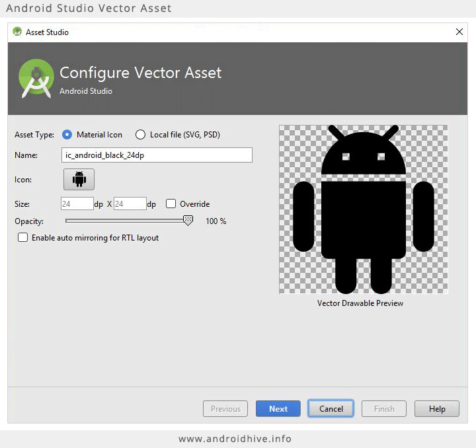Close the Asset Studio dialog
The image size is (476, 448).
coord(459,32)
